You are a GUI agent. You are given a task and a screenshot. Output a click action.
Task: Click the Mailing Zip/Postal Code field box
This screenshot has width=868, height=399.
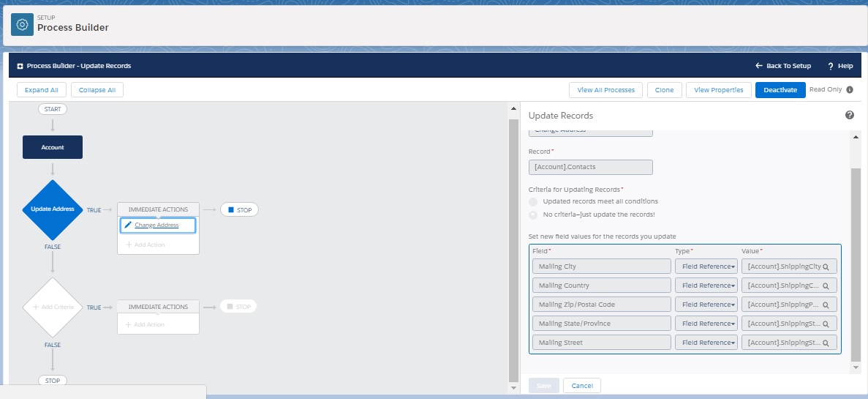pyautogui.click(x=602, y=305)
